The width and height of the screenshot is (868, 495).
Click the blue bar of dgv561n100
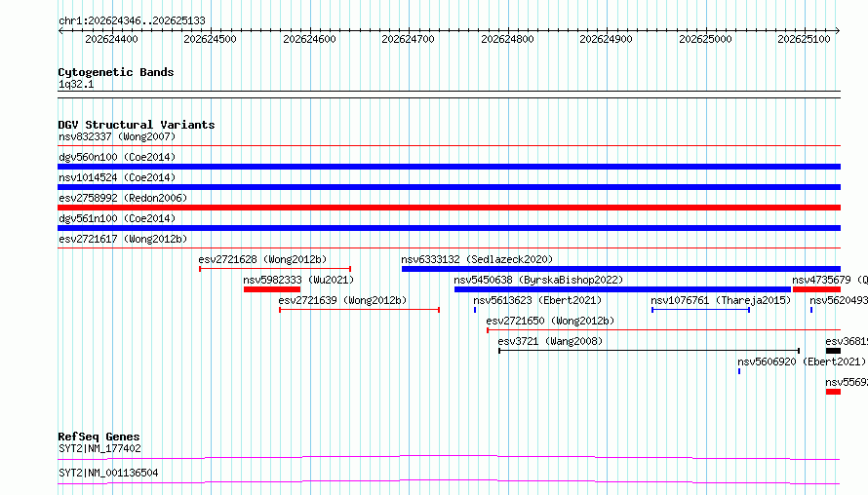coord(449,228)
